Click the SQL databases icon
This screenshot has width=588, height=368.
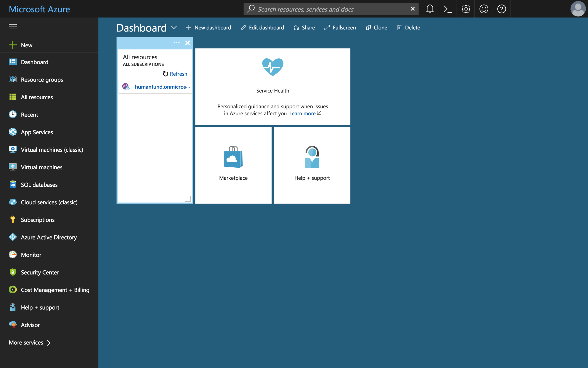point(13,184)
